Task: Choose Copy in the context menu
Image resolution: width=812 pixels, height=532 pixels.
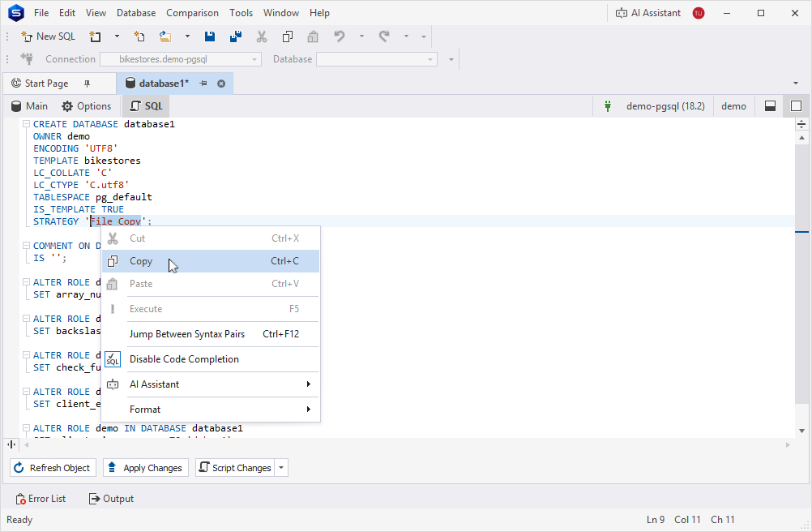Action: click(x=210, y=261)
